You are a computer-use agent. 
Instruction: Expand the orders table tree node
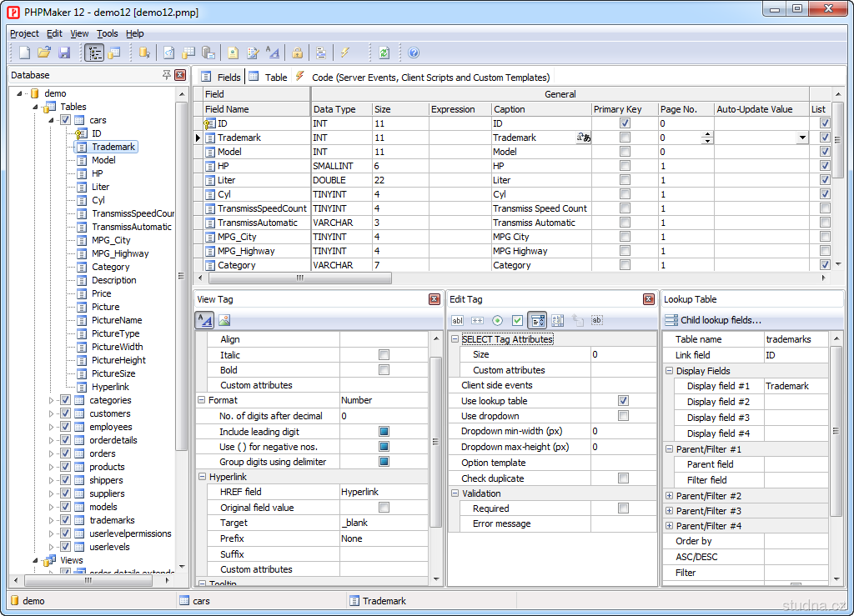click(52, 453)
